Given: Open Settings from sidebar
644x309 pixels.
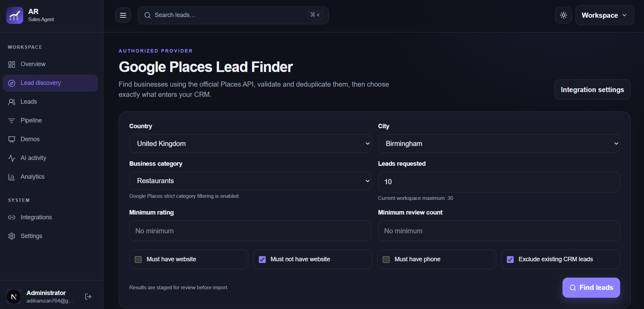Looking at the screenshot, I should pos(50,236).
